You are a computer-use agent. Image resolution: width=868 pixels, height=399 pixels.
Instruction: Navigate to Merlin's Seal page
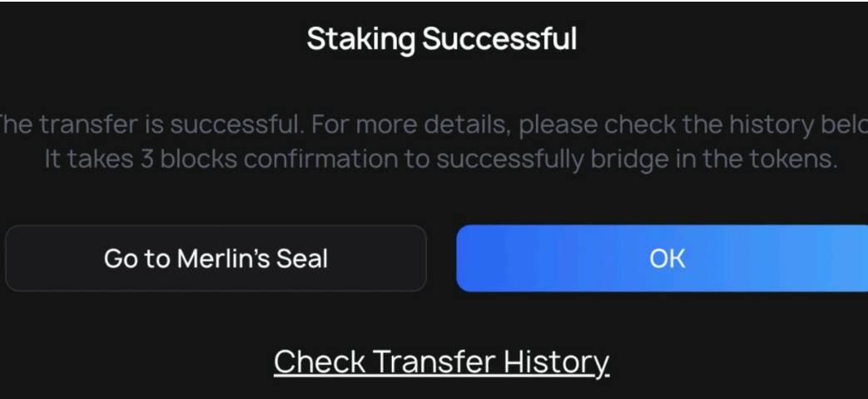point(216,258)
